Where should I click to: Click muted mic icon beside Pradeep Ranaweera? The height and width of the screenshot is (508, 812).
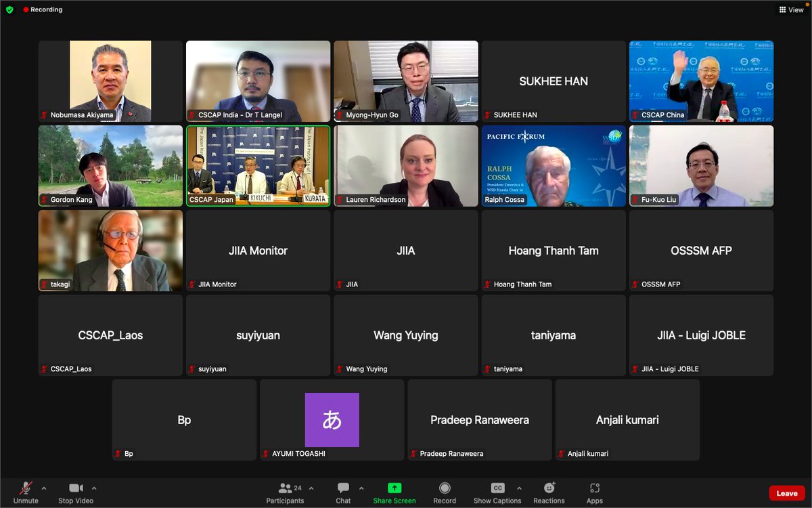coord(414,454)
